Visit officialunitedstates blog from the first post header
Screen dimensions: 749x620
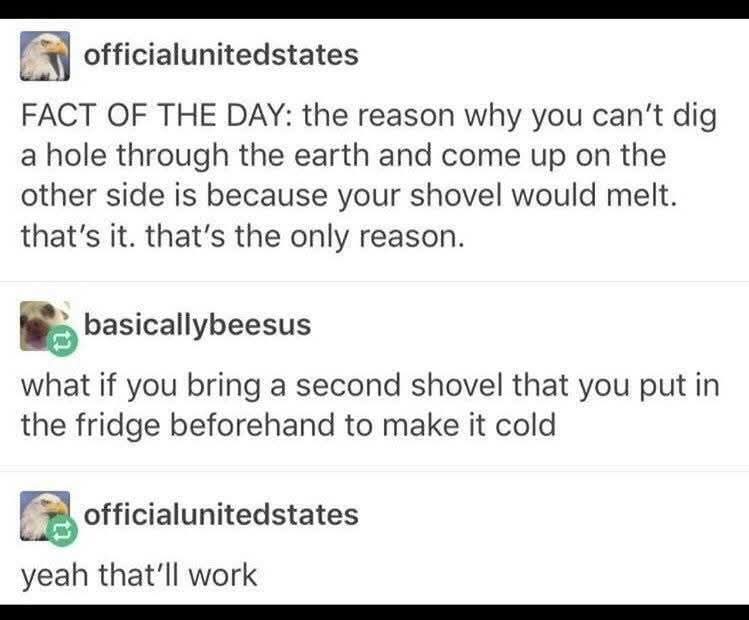[x=221, y=54]
